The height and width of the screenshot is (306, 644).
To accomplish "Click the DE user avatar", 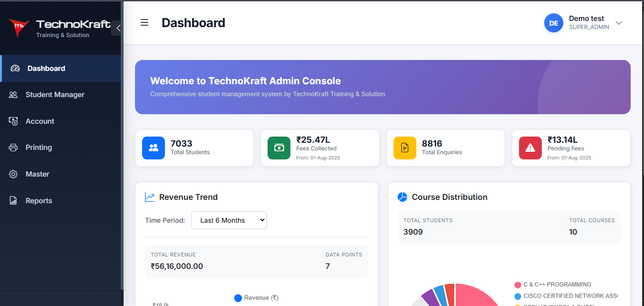I will (x=553, y=23).
